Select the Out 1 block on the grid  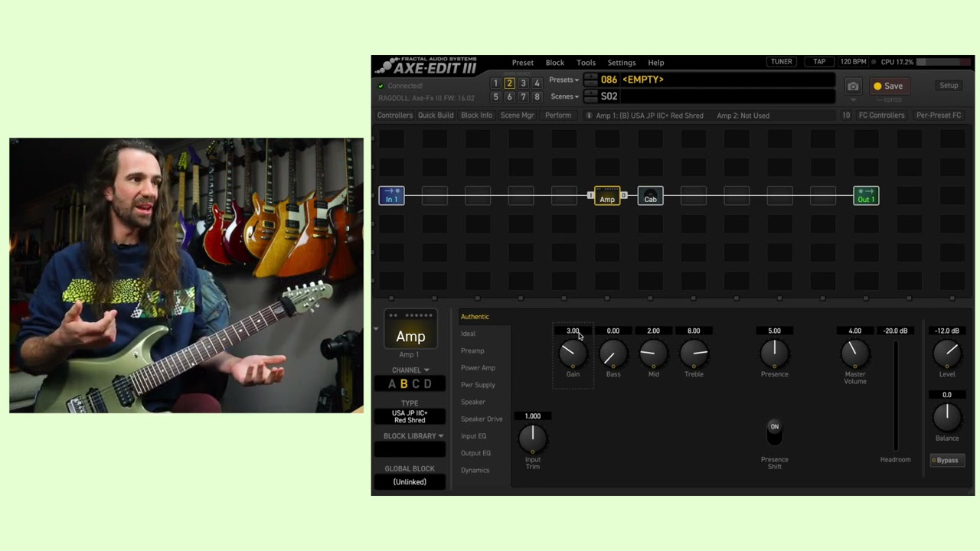tap(866, 196)
